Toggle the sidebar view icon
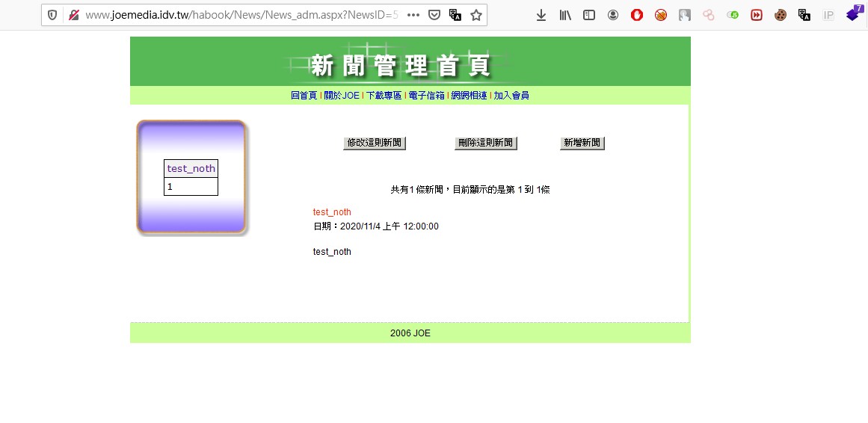Image resolution: width=868 pixels, height=423 pixels. pyautogui.click(x=589, y=16)
